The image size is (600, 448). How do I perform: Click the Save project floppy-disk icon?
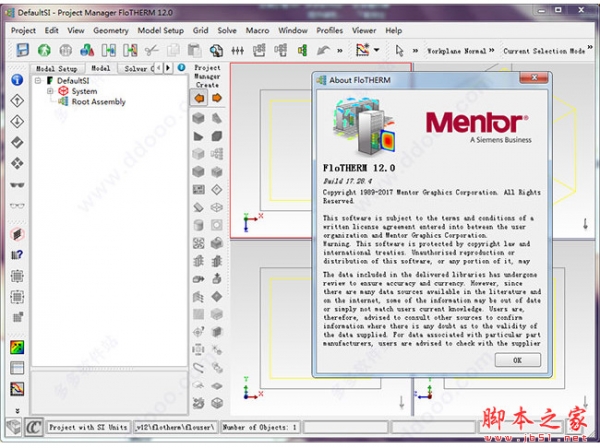pos(23,50)
